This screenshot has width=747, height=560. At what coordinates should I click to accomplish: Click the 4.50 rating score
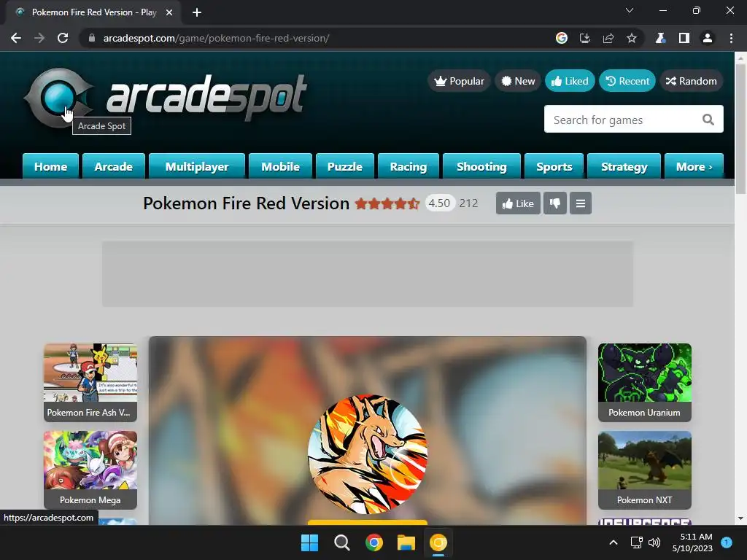pos(439,203)
